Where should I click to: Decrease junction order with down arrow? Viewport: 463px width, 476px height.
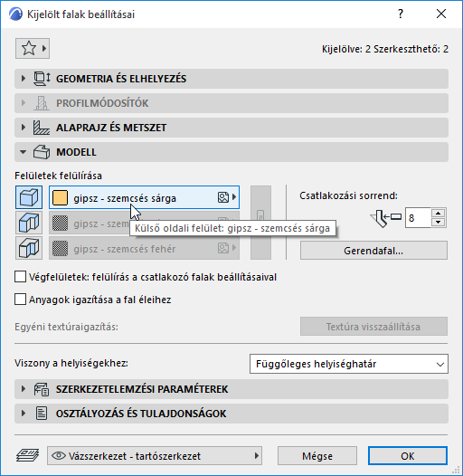click(438, 223)
